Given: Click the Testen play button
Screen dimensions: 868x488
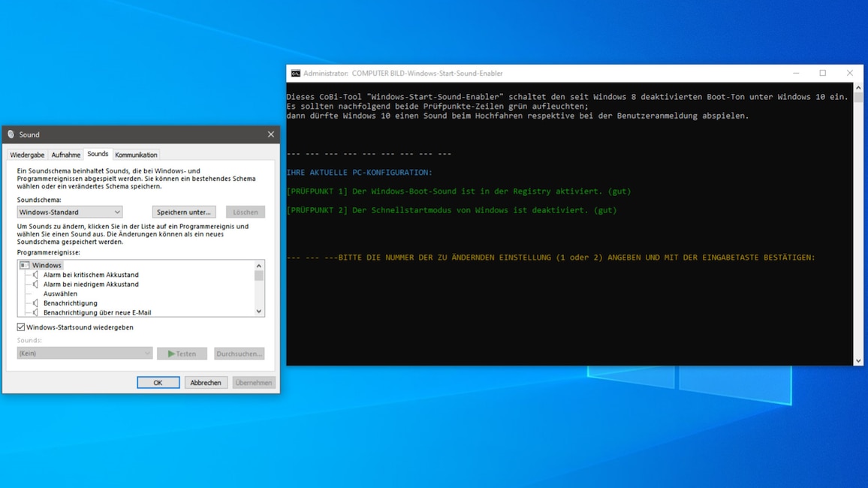Looking at the screenshot, I should [x=182, y=354].
